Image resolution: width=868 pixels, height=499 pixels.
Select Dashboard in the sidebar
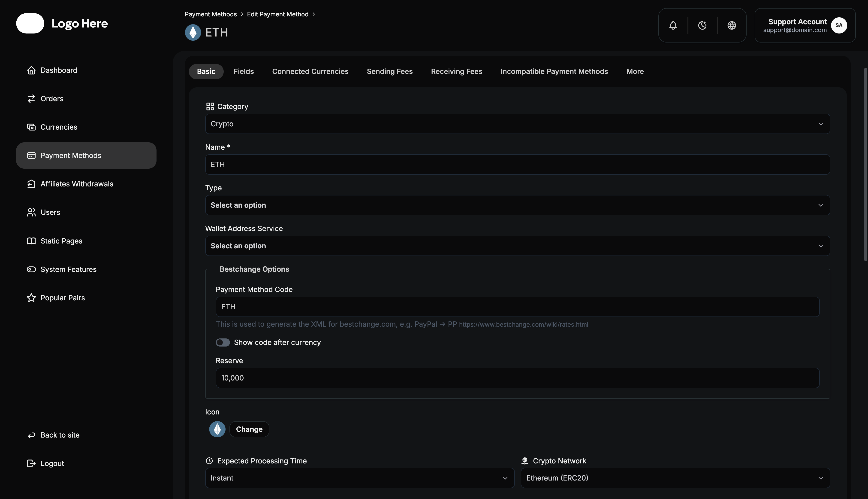point(59,70)
